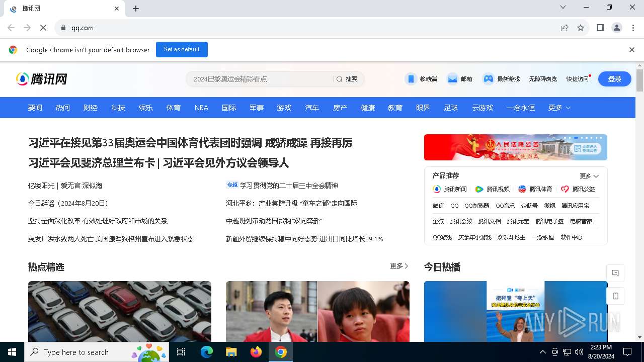The height and width of the screenshot is (362, 644).
Task: Open Chrome profile avatar icon
Action: point(617,28)
